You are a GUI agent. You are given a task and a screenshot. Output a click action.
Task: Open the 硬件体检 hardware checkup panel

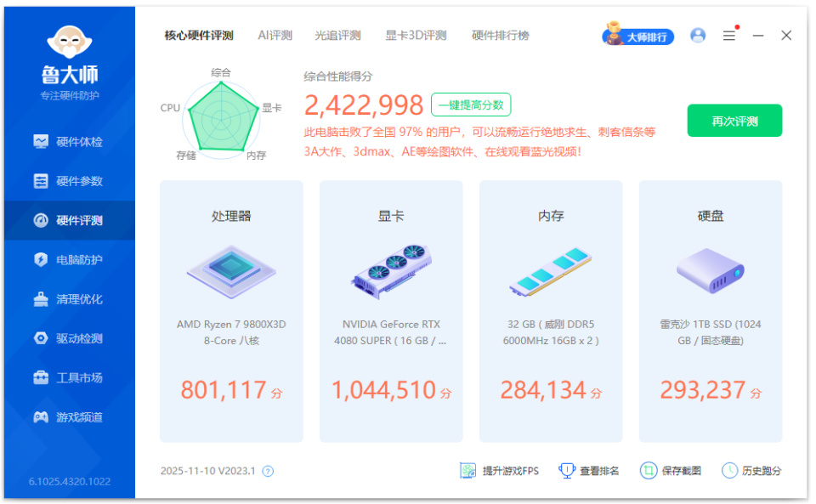point(68,141)
